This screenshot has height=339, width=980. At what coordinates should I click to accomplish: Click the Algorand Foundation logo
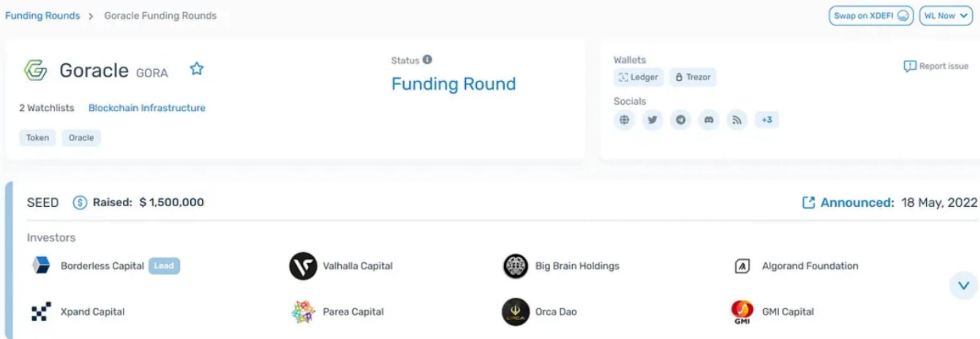click(742, 266)
